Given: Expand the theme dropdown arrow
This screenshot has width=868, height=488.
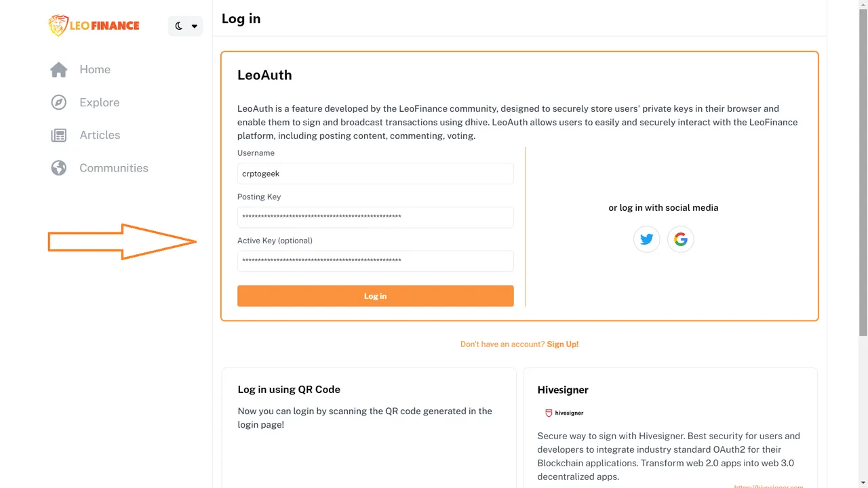Looking at the screenshot, I should (x=195, y=26).
